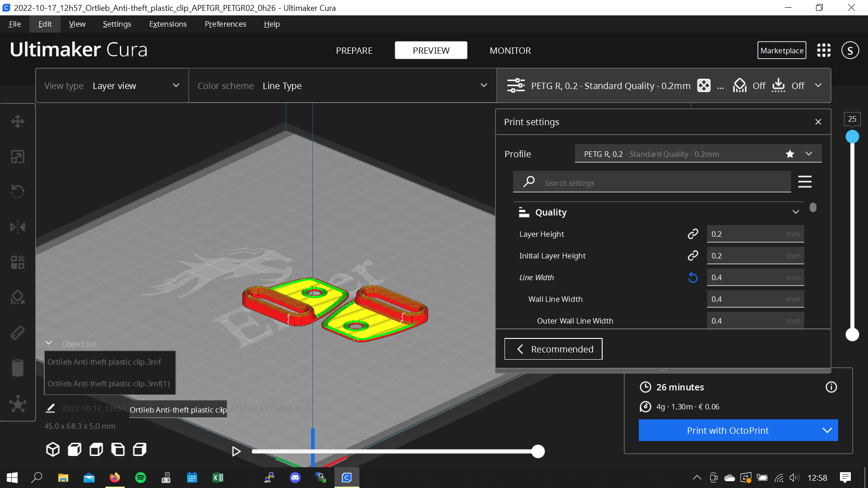Open the Settings menu
The width and height of the screenshot is (868, 488).
(117, 24)
